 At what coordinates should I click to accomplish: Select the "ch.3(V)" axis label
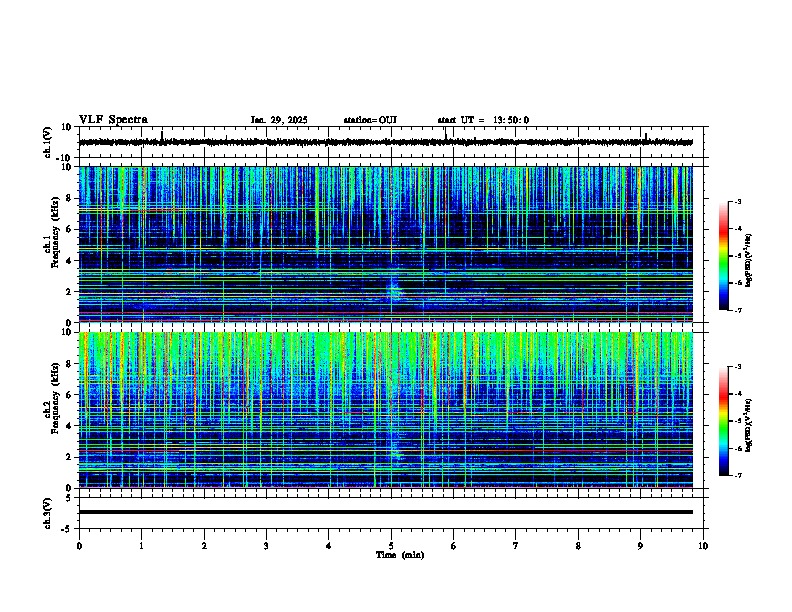click(x=48, y=513)
